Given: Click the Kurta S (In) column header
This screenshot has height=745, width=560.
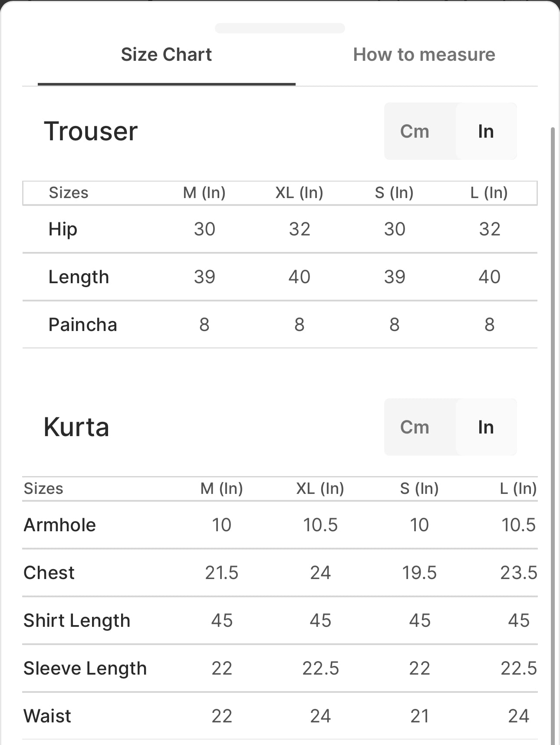Looking at the screenshot, I should 419,488.
